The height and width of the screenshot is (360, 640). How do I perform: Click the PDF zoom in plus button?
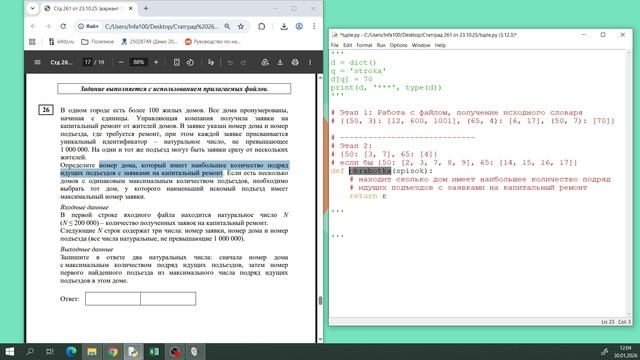pyautogui.click(x=156, y=62)
